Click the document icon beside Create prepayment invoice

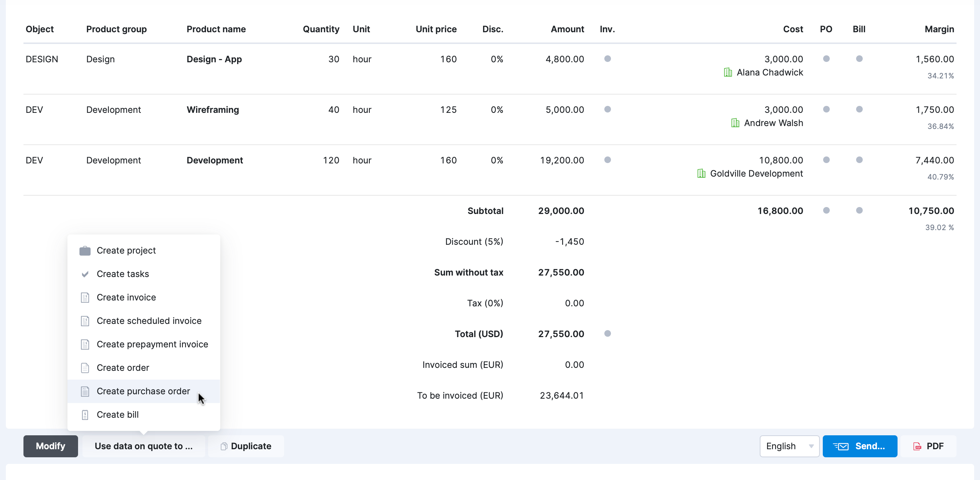(85, 344)
